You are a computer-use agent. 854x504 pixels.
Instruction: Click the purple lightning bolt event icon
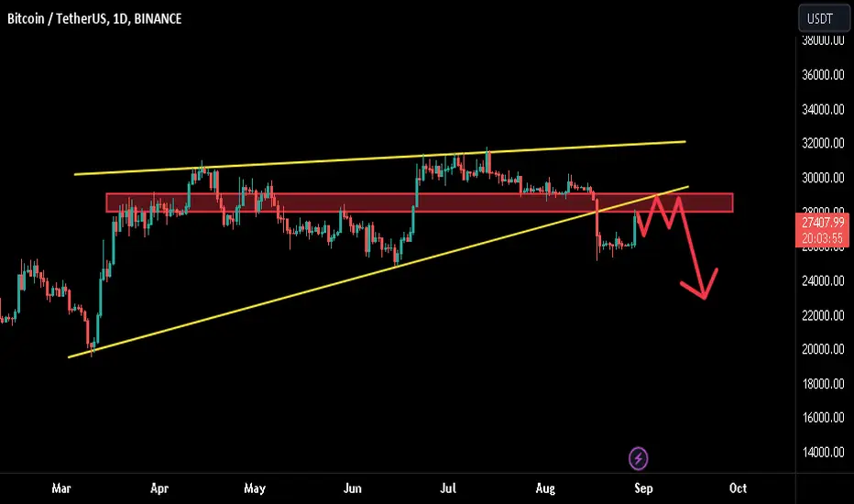tap(639, 459)
